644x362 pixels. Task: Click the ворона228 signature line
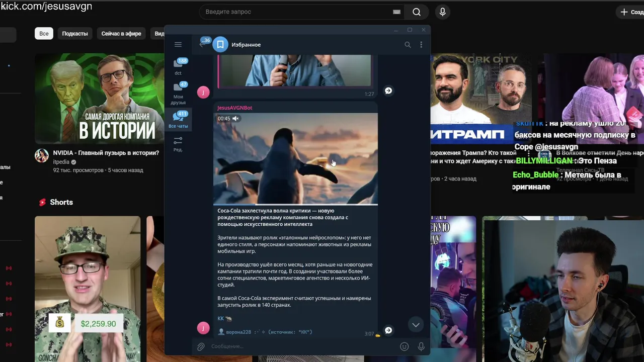[x=265, y=332]
